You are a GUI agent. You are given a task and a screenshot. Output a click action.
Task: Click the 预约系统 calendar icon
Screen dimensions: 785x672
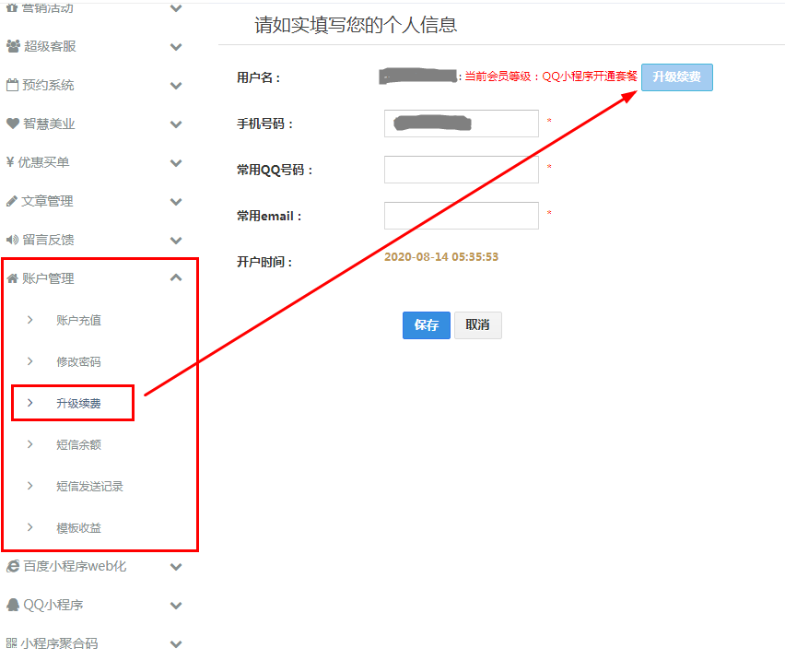coord(13,85)
